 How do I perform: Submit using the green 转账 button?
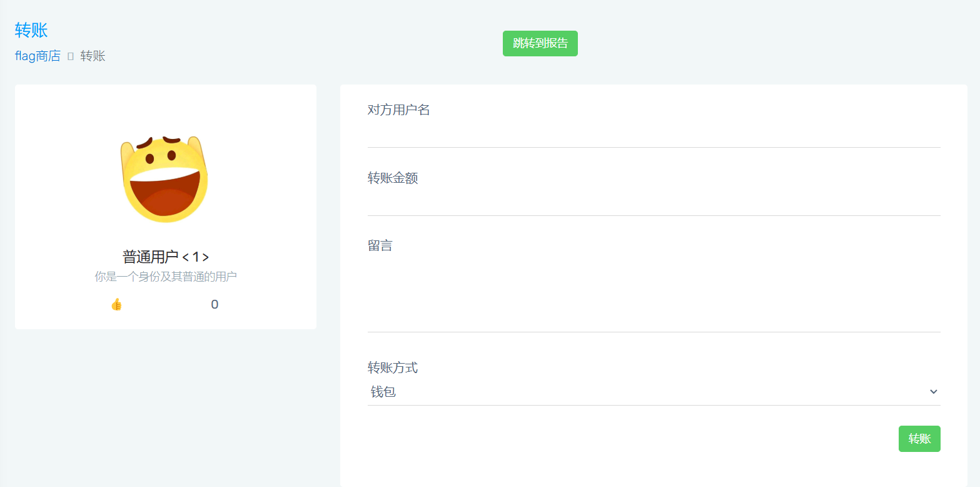point(919,439)
